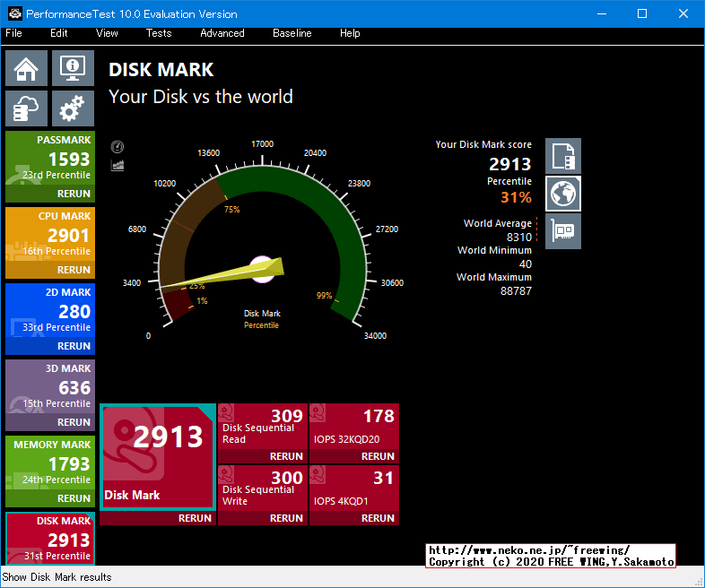
Task: Open the Tests menu
Action: (x=159, y=33)
